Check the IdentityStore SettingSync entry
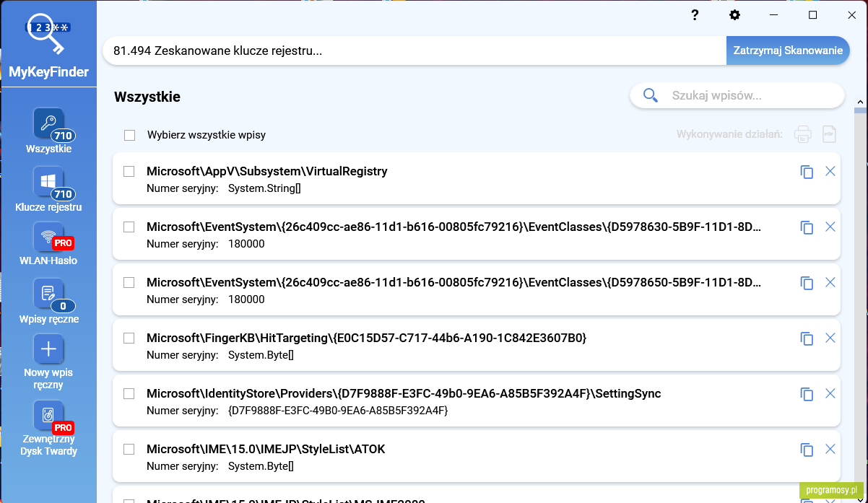Screen dimensions: 868x503 click(129, 393)
